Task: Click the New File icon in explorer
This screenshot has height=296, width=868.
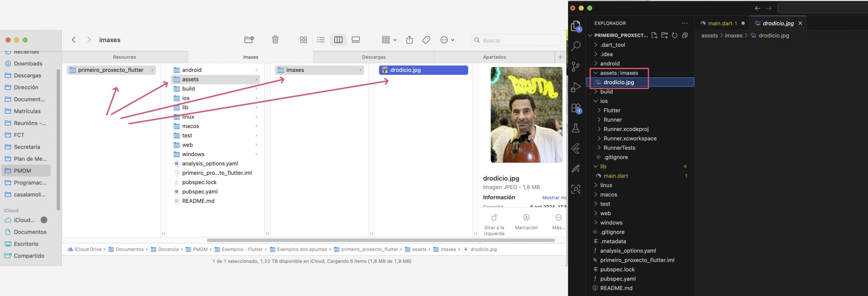Action: coord(654,35)
